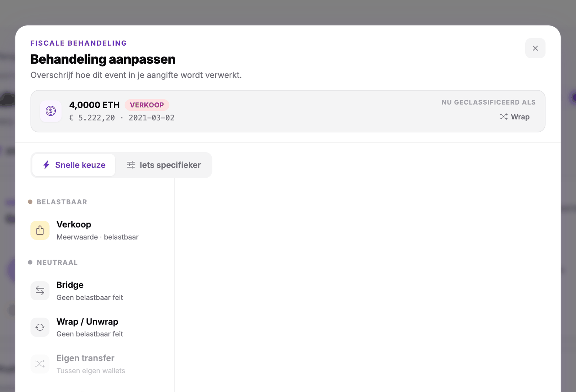Screen dimensions: 576x392
Task: Click the pink VERKOOP badge
Action: click(x=147, y=105)
